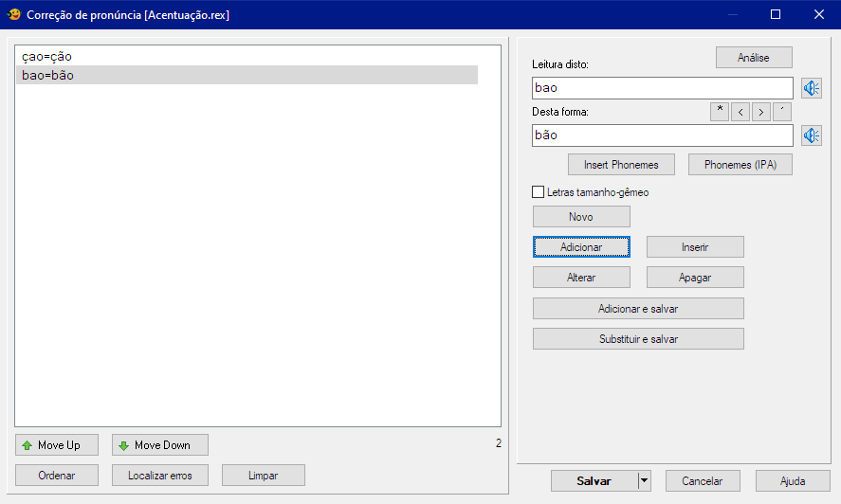The image size is (841, 504).
Task: Play audio for the 'Leitura disto' field
Action: point(812,88)
